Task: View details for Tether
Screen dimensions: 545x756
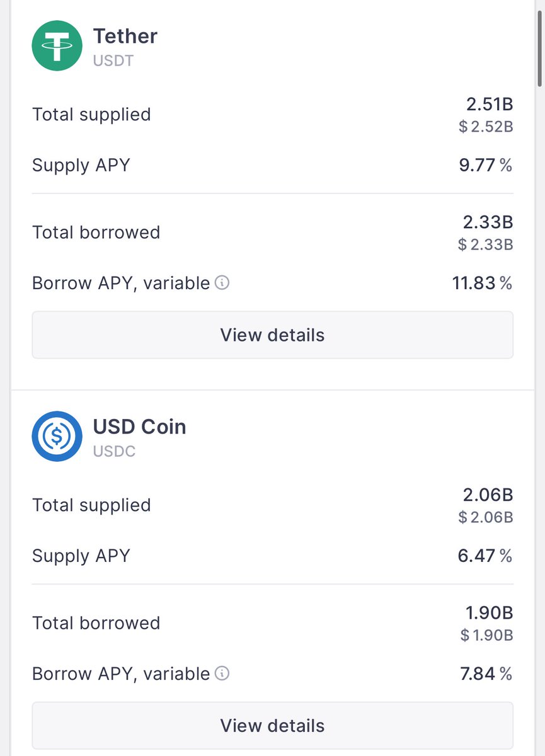Action: [272, 335]
